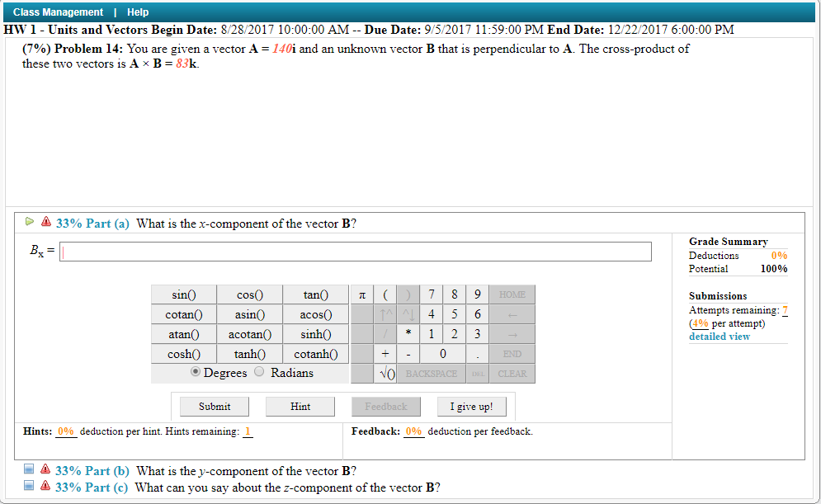Check the box next to Part (b)
Viewport: 821px width, 504px height.
(27, 470)
